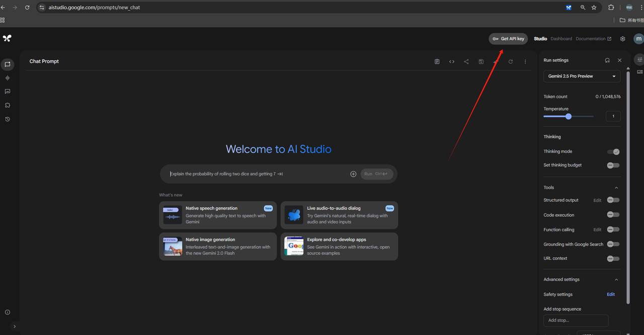Bookmark this page with the star icon
644x335 pixels.
(594, 8)
